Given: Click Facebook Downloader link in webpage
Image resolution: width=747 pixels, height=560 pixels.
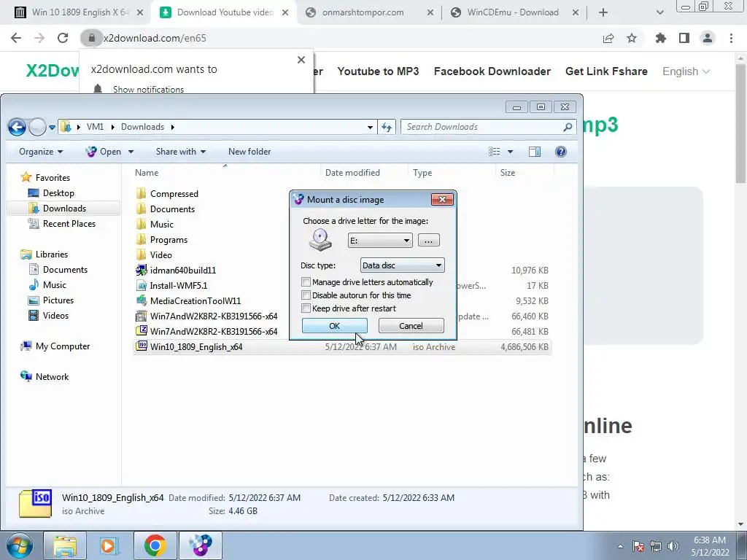Looking at the screenshot, I should pos(492,71).
